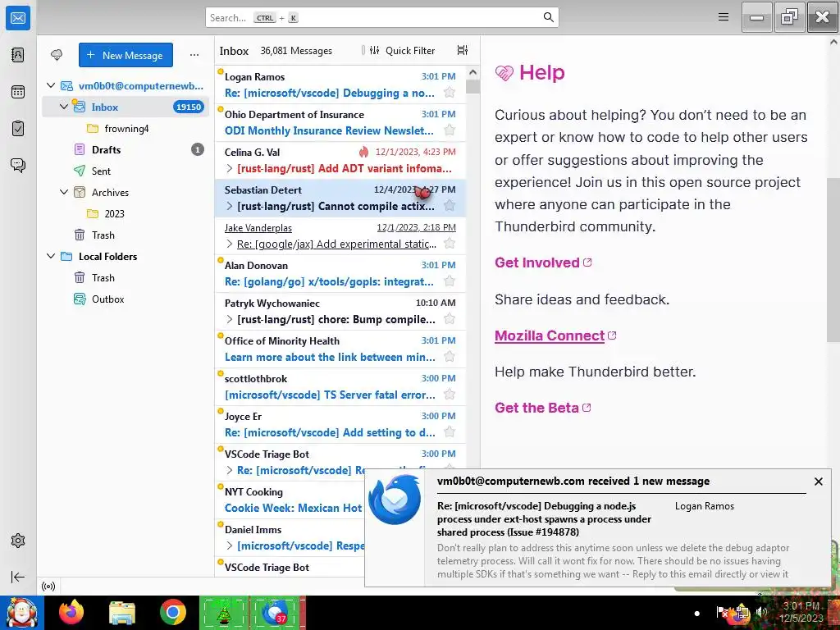The image size is (840, 630).
Task: Click the search magnifier icon
Action: tap(548, 17)
